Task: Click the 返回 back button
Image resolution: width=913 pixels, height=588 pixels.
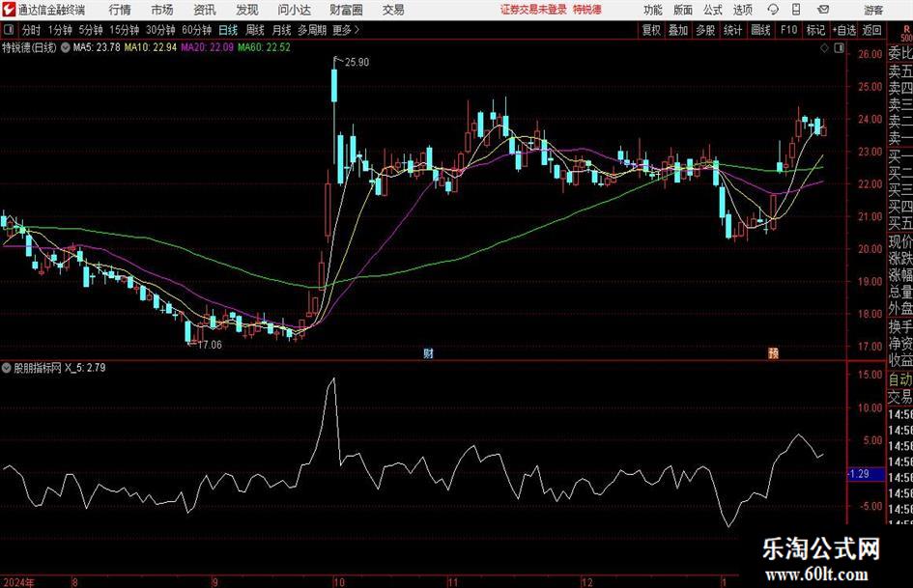Action: pyautogui.click(x=871, y=30)
